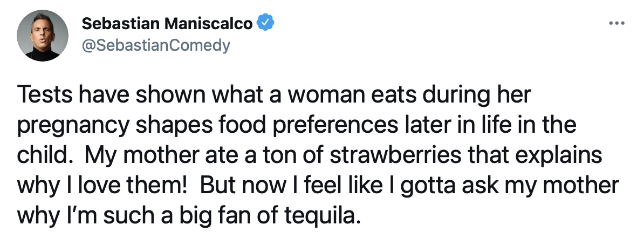Open the tweet's three-dot More menu

click(615, 24)
